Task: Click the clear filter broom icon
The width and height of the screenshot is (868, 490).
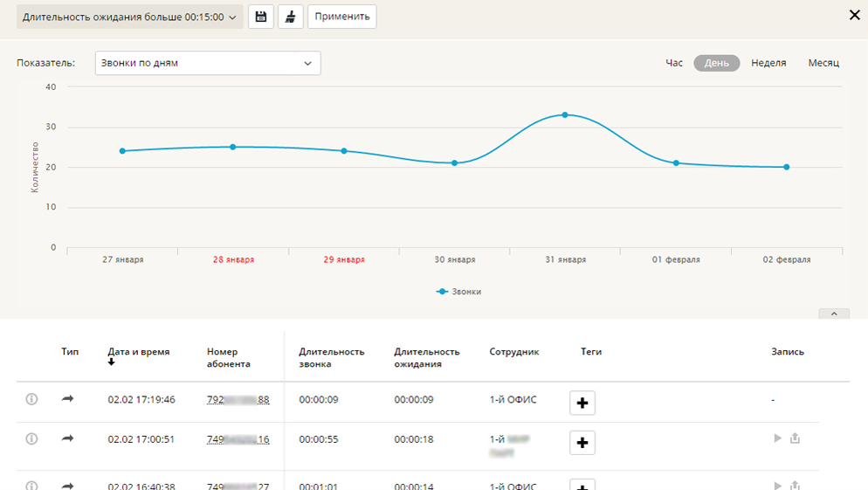Action: (x=291, y=17)
